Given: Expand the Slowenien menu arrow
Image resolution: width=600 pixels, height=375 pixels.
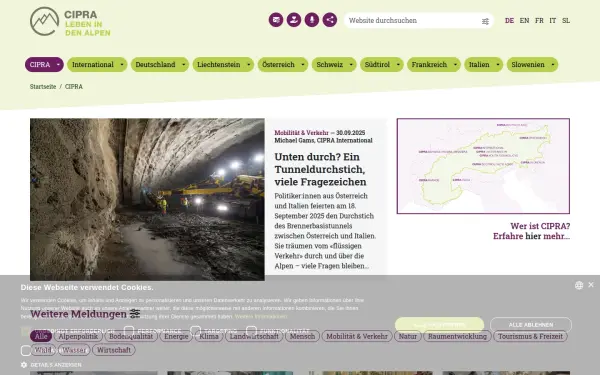Looking at the screenshot, I should coord(553,65).
